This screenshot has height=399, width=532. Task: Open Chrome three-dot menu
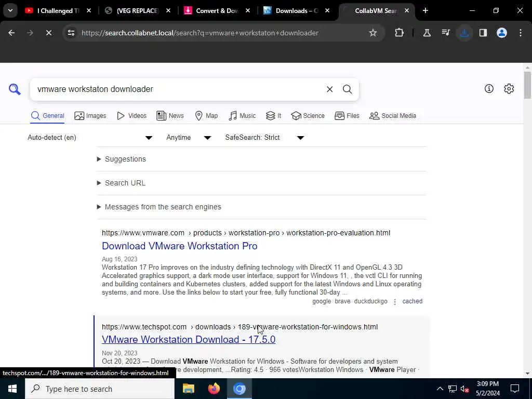coord(521,33)
